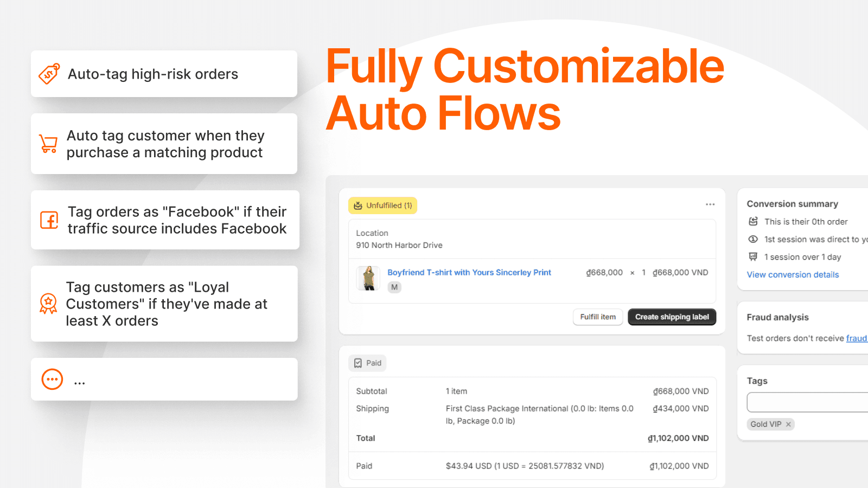Click inside the Tags input field

[x=808, y=402]
